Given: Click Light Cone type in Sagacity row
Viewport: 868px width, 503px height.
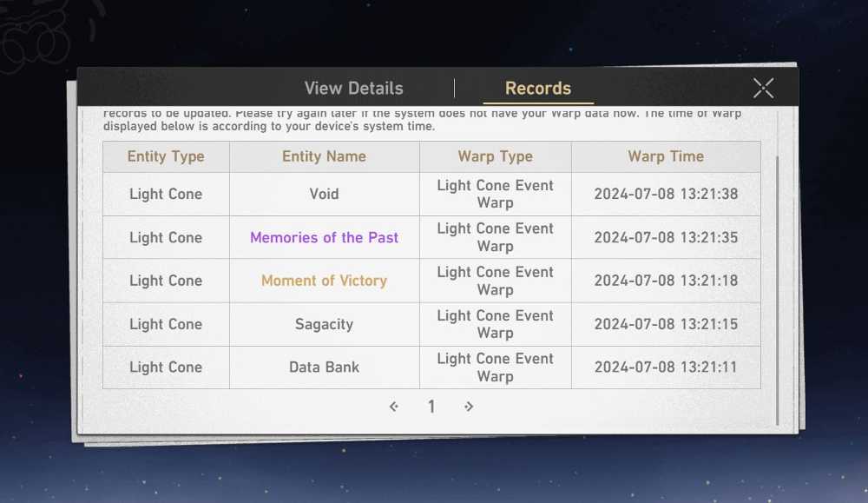Looking at the screenshot, I should coord(166,324).
